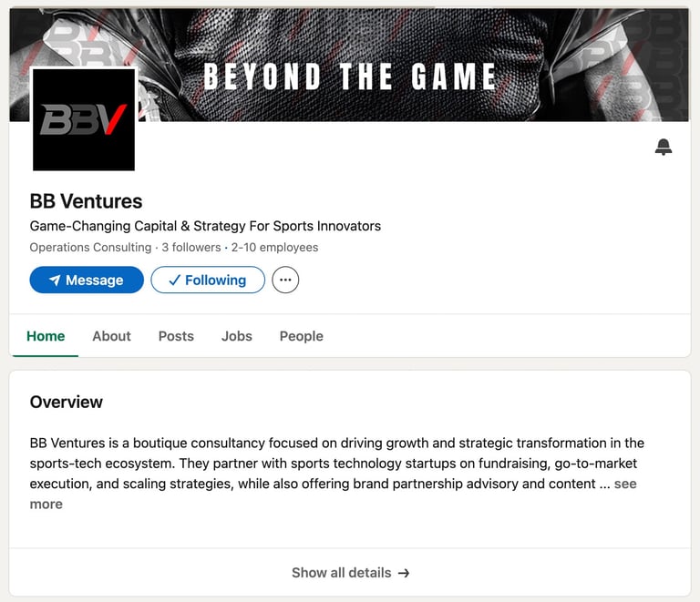Go to the Jobs tab

236,336
